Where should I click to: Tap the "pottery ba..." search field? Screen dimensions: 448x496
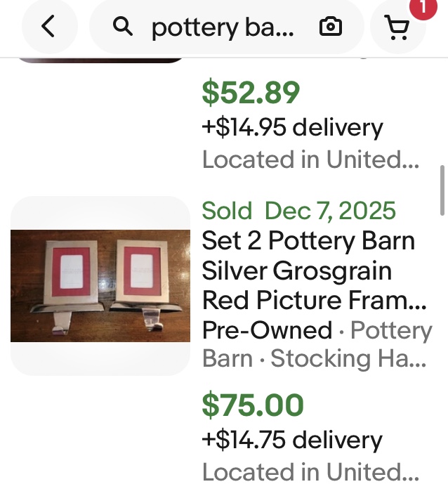coord(223,27)
